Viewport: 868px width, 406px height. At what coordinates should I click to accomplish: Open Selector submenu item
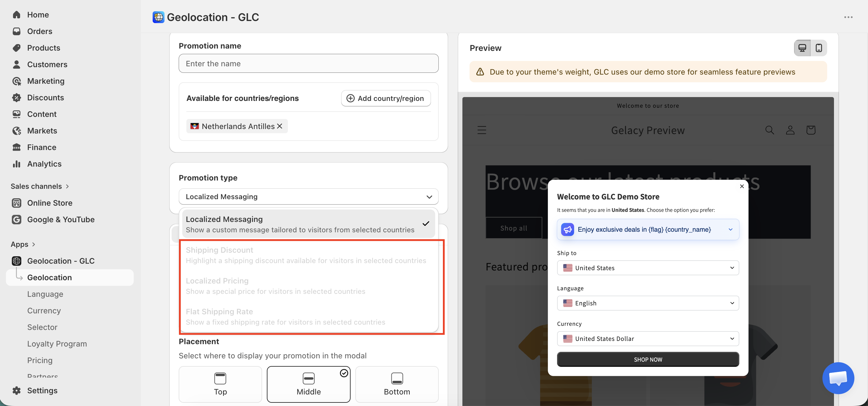coord(42,327)
